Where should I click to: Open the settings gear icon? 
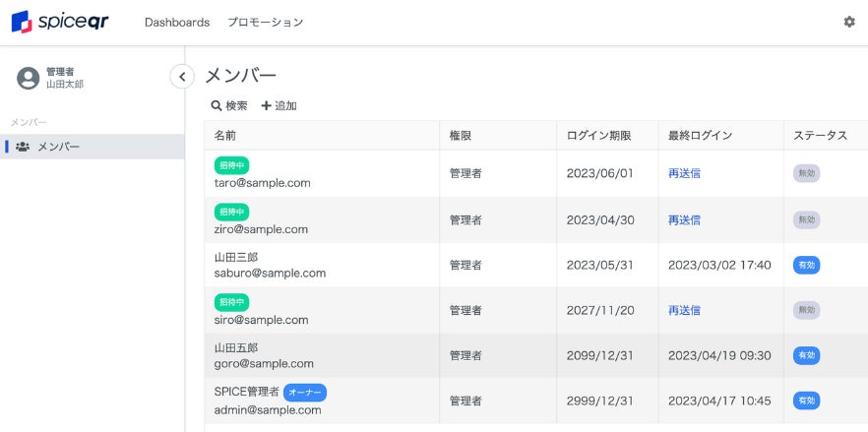(x=849, y=22)
